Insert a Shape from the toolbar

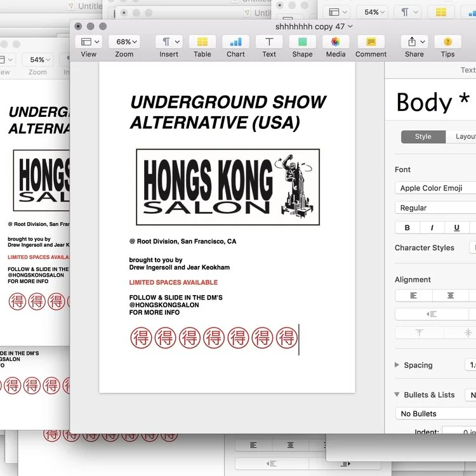pos(302,42)
